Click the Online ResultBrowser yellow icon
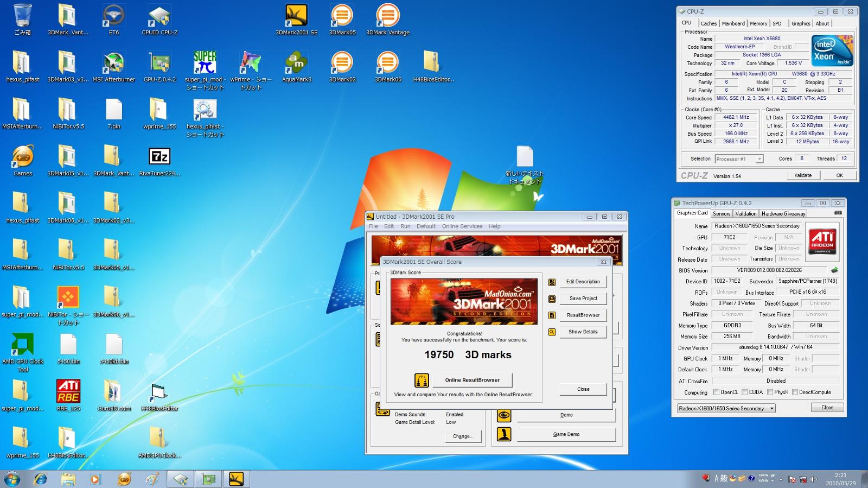Viewport: 868px width, 488px height. pyautogui.click(x=422, y=380)
